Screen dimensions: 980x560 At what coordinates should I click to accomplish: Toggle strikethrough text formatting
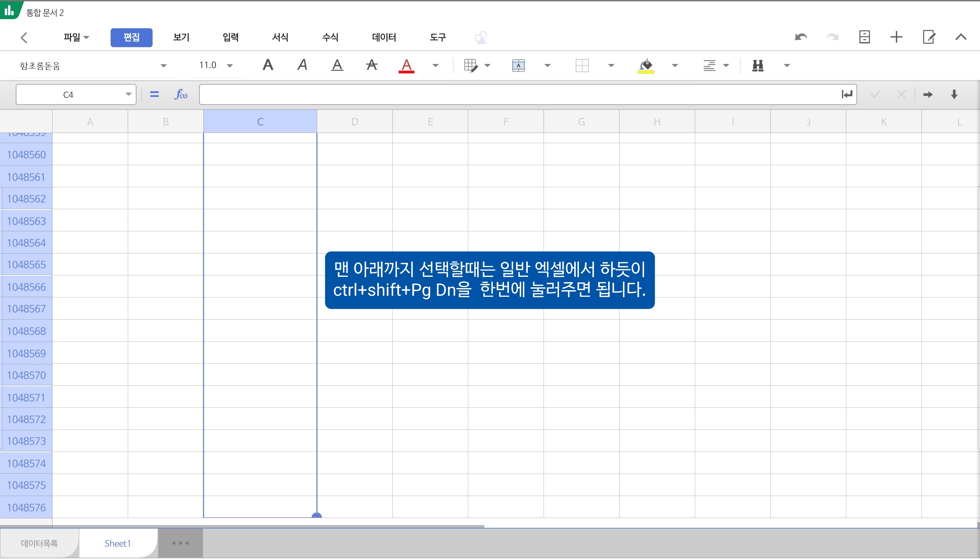point(372,65)
